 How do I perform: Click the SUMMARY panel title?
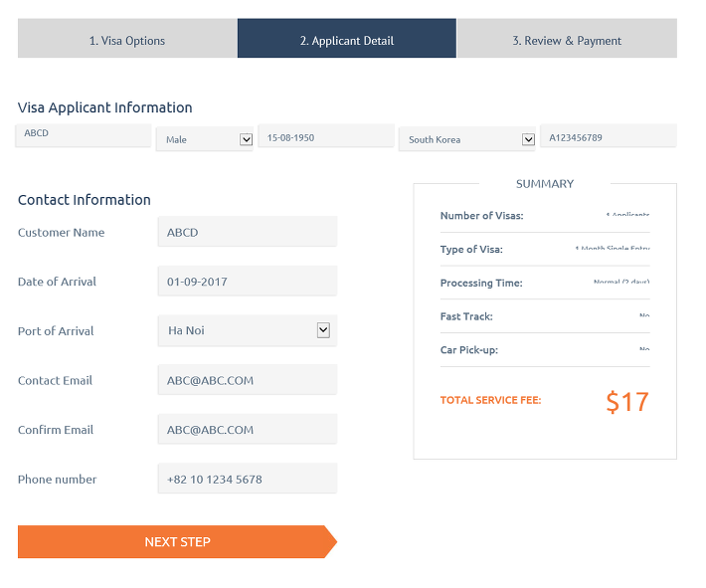(545, 184)
